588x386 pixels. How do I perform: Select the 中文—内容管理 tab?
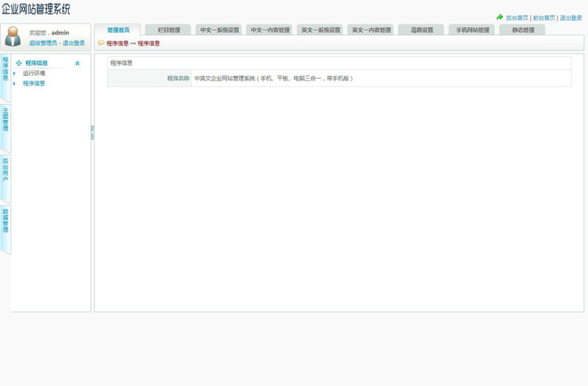[x=270, y=30]
